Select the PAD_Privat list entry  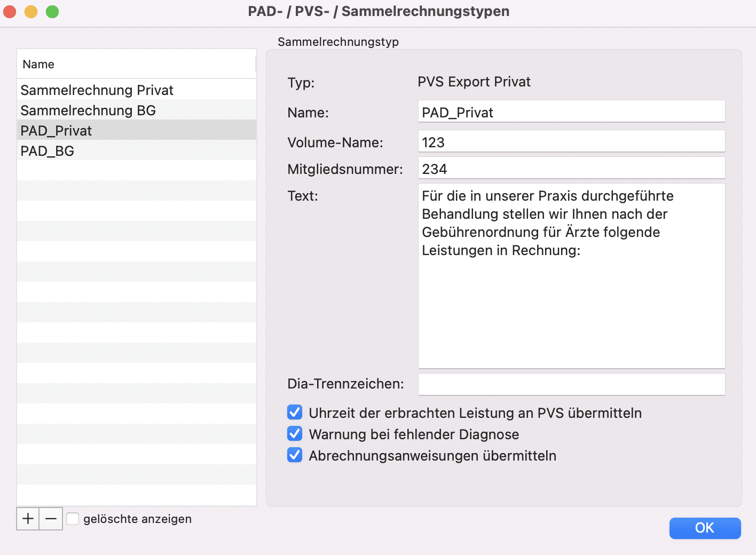137,130
